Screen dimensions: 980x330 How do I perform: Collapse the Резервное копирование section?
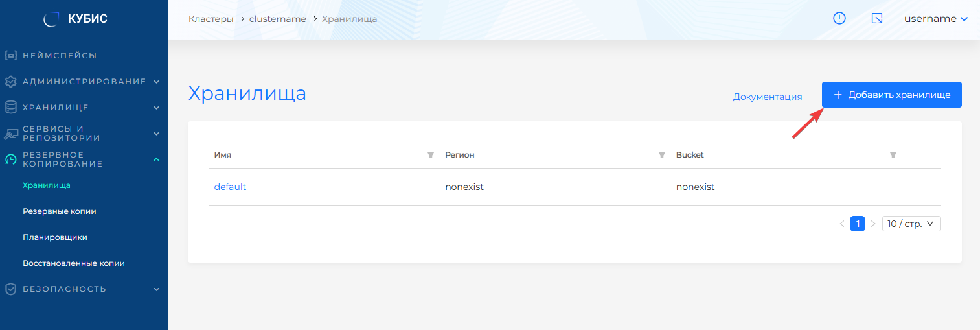click(x=156, y=159)
